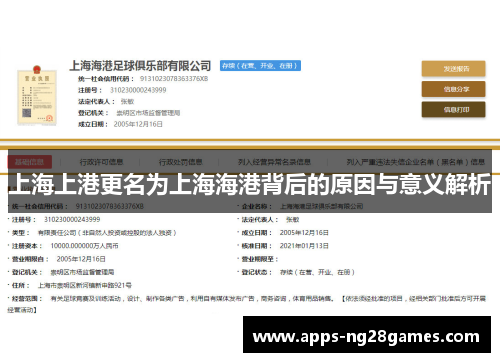Click the company title 上海海港足球俱乐部有限公司

140,66
